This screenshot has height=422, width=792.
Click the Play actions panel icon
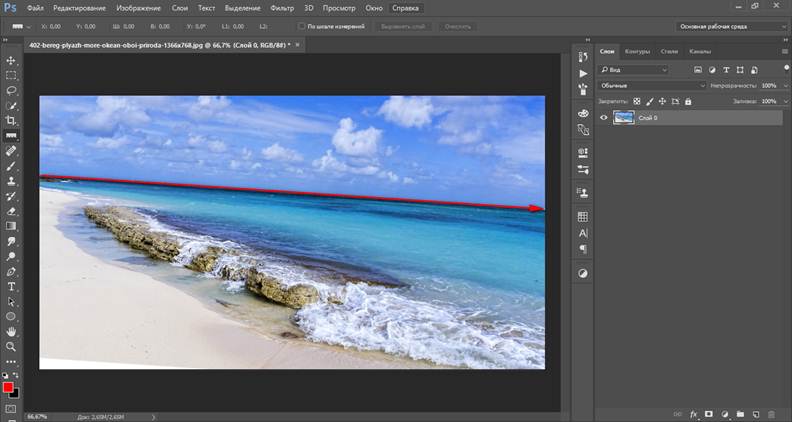[583, 73]
